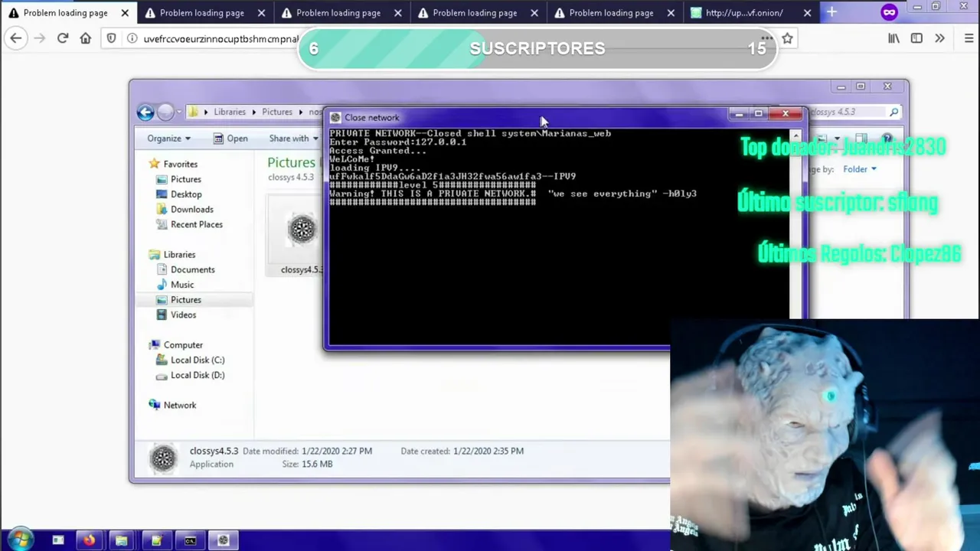980x551 pixels.
Task: Switch to the third Problem loading page tab
Action: 338,13
